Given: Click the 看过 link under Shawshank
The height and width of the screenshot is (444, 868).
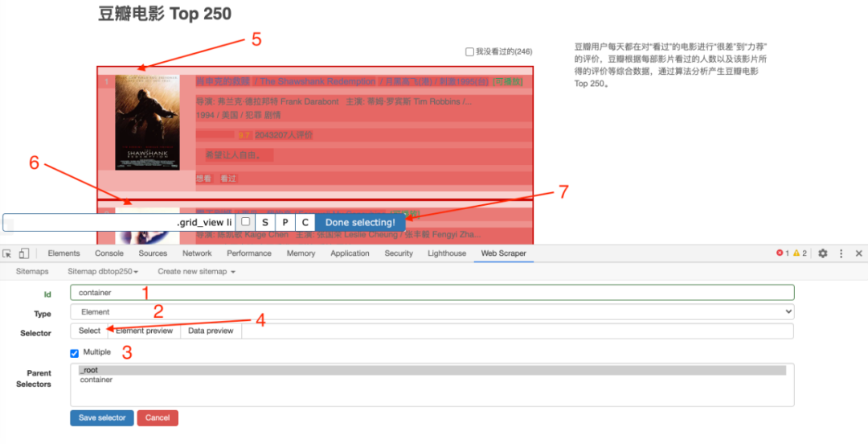Looking at the screenshot, I should (228, 179).
